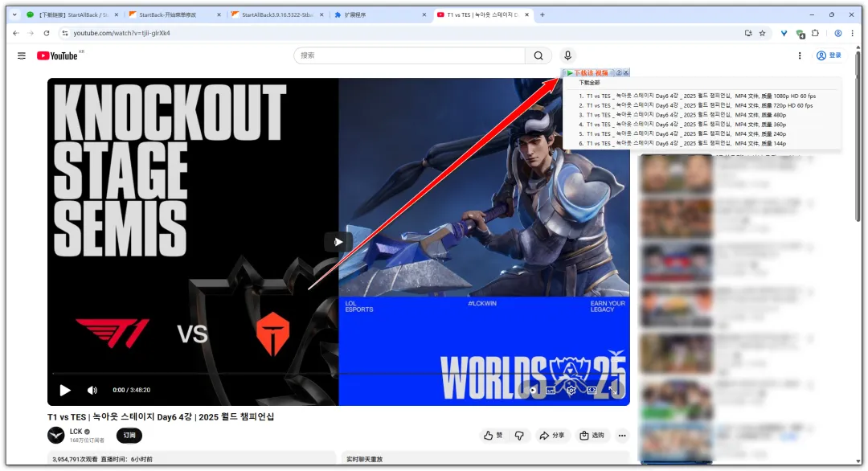Subscribe to LCK with 订阅 button
The height and width of the screenshot is (471, 868).
(129, 436)
